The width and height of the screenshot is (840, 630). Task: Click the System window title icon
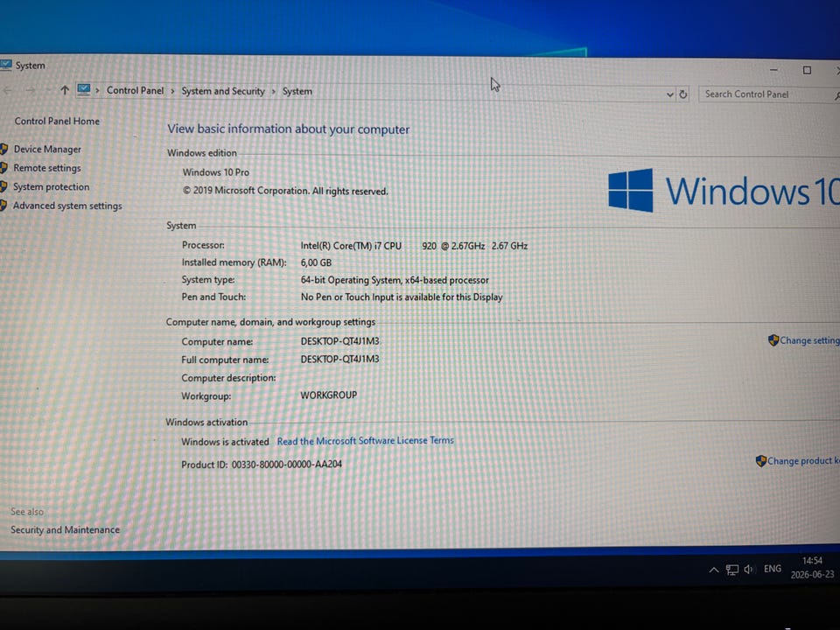[5, 65]
